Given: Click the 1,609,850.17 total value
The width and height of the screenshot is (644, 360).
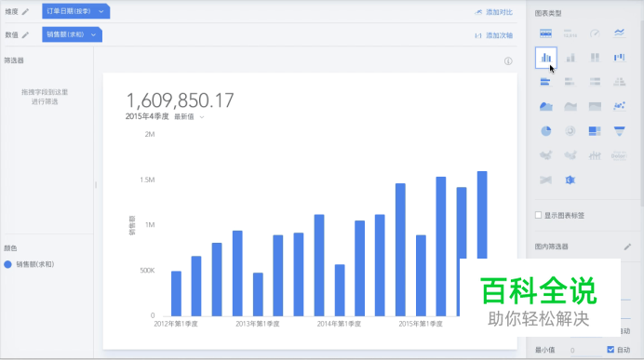Looking at the screenshot, I should click(x=180, y=100).
